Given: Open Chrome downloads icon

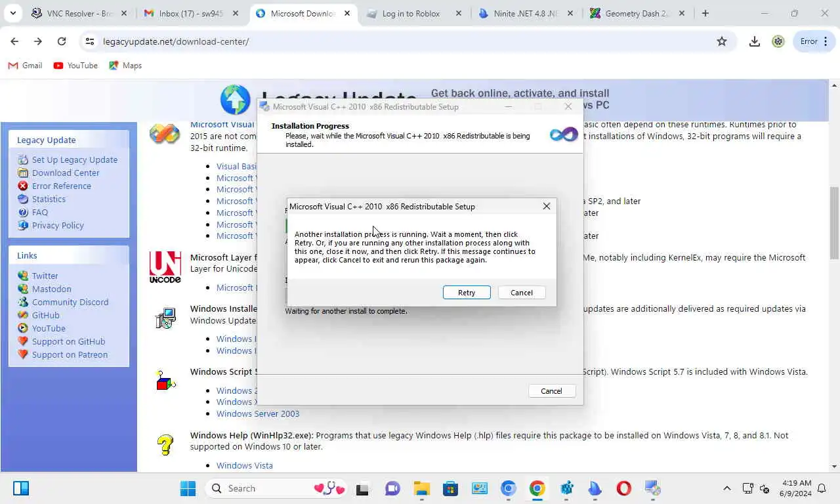Looking at the screenshot, I should [x=755, y=41].
